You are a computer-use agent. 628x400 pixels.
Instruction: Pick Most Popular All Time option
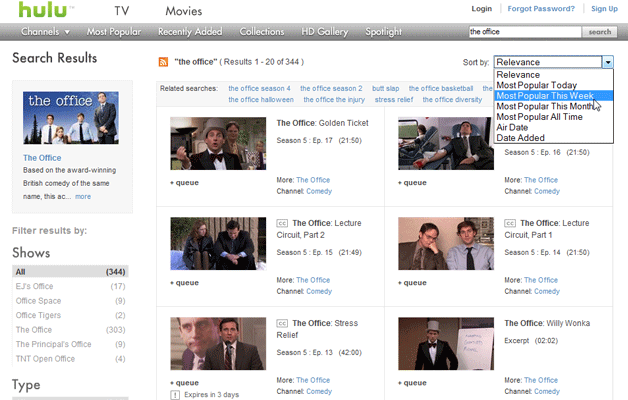pos(539,117)
